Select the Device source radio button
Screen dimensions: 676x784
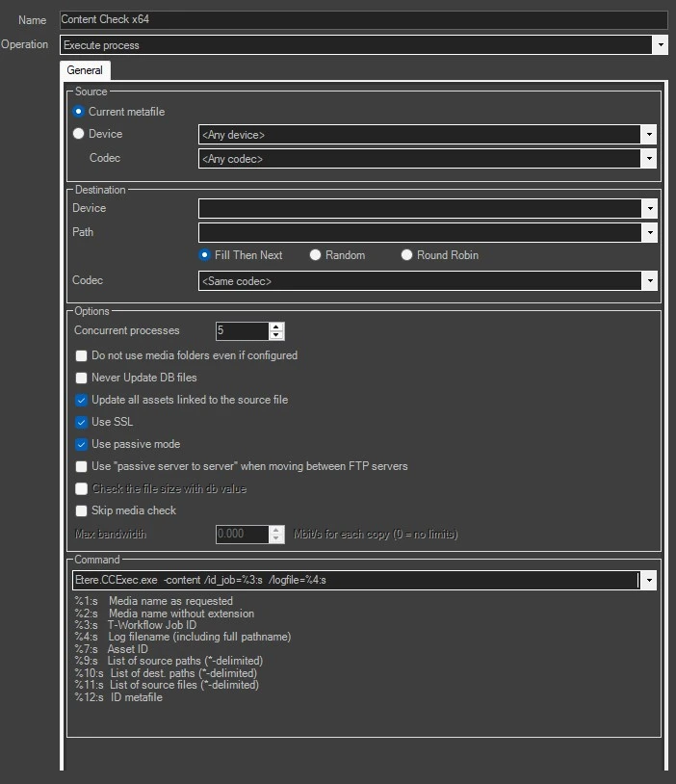click(x=79, y=134)
